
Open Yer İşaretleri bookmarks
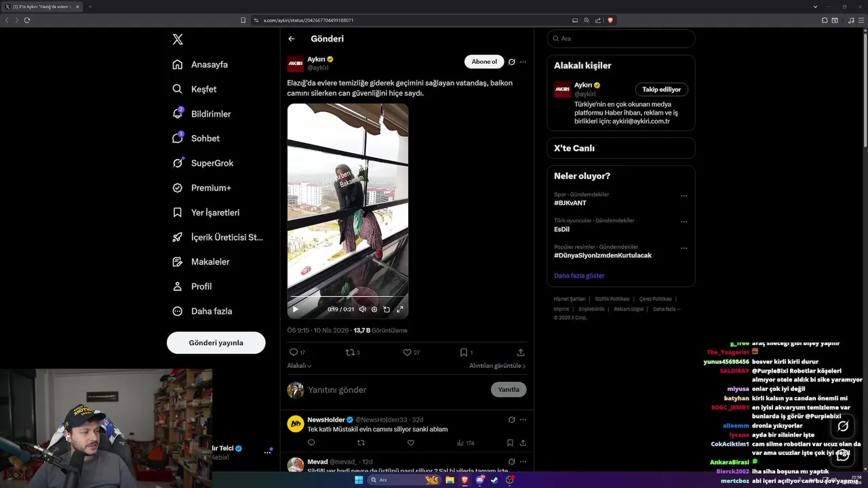(x=206, y=212)
